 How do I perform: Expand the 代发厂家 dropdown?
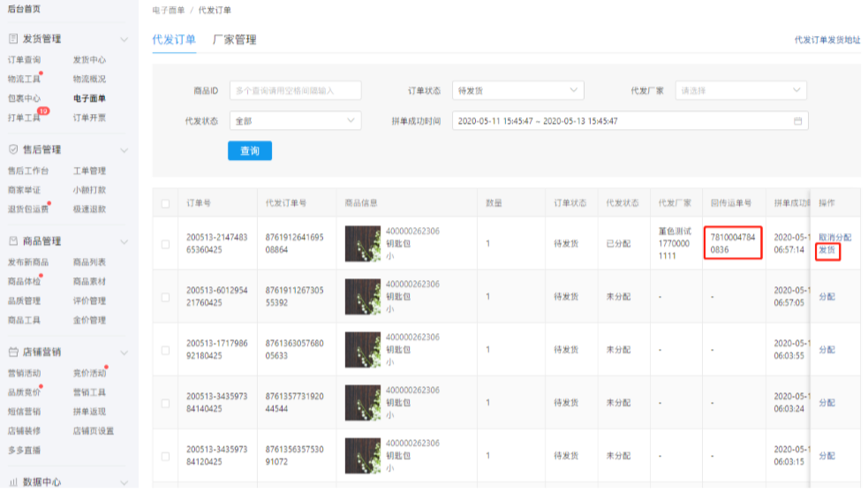click(740, 90)
